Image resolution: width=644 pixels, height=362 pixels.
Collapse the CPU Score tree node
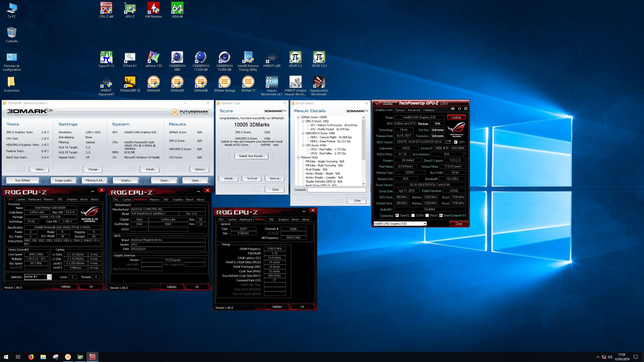pyautogui.click(x=303, y=145)
